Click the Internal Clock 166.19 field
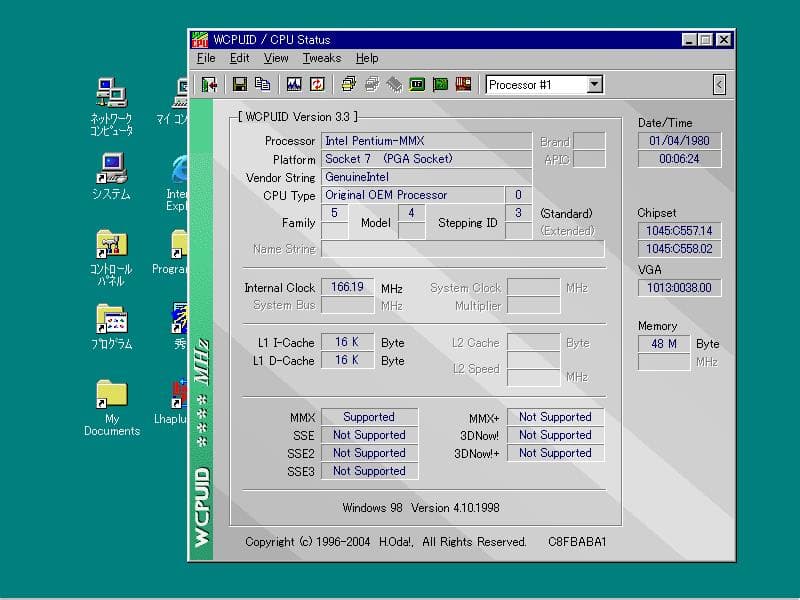This screenshot has width=800, height=600. [347, 287]
